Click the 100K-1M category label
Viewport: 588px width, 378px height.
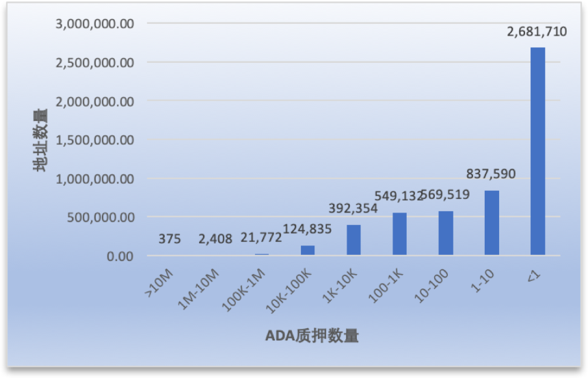[244, 291]
